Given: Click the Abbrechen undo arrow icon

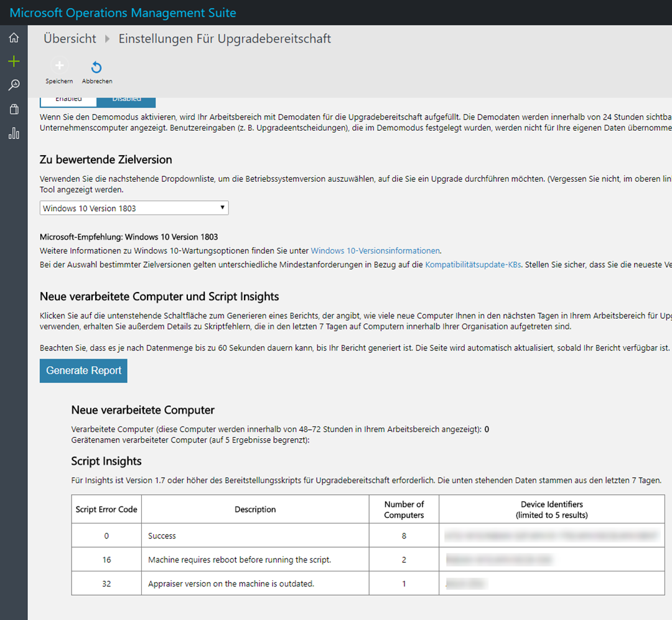Looking at the screenshot, I should 96,67.
